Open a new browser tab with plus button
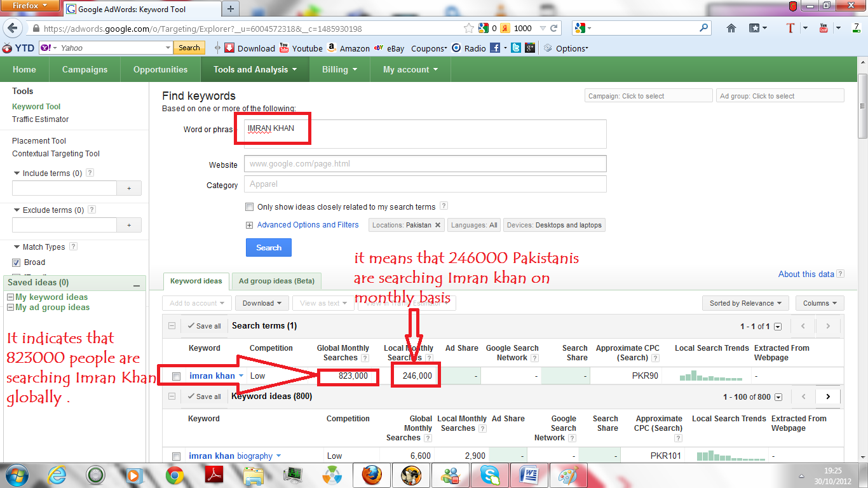868x488 pixels. pyautogui.click(x=231, y=9)
